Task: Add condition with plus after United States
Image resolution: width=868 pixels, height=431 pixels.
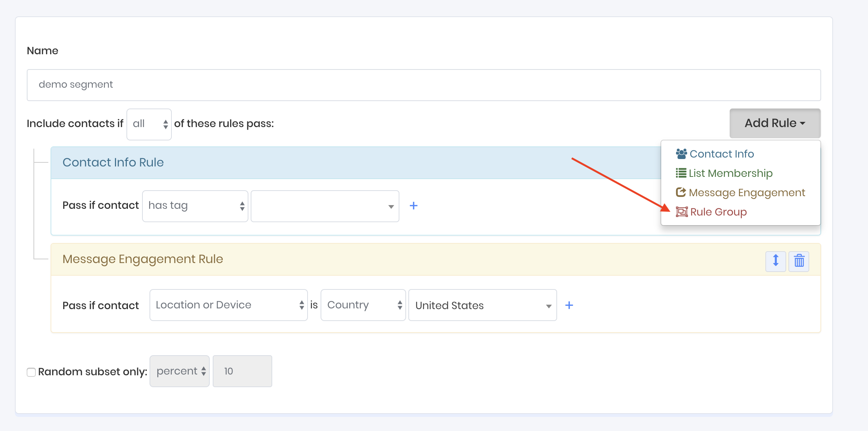Action: click(x=569, y=305)
